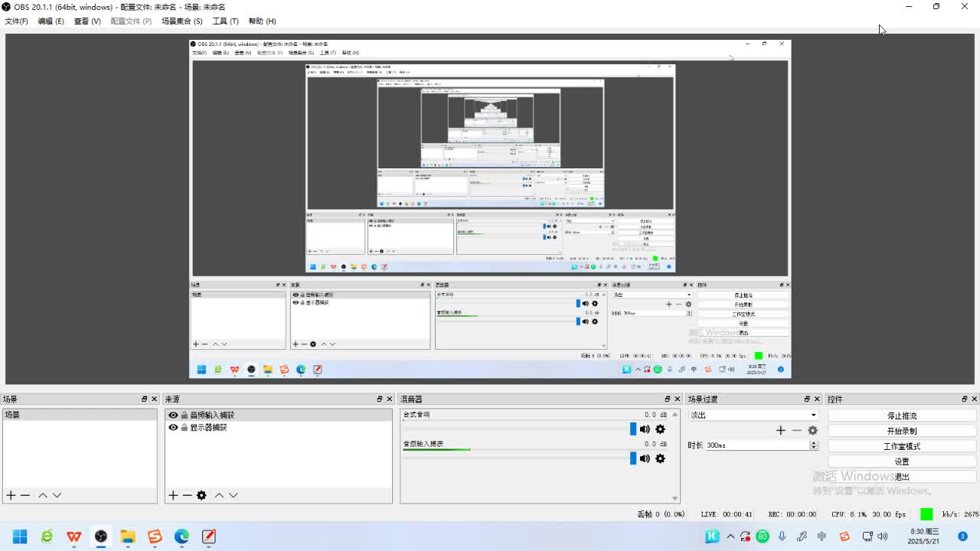980x551 pixels.
Task: Open Microsoft Edge from the taskbar
Action: pyautogui.click(x=181, y=536)
